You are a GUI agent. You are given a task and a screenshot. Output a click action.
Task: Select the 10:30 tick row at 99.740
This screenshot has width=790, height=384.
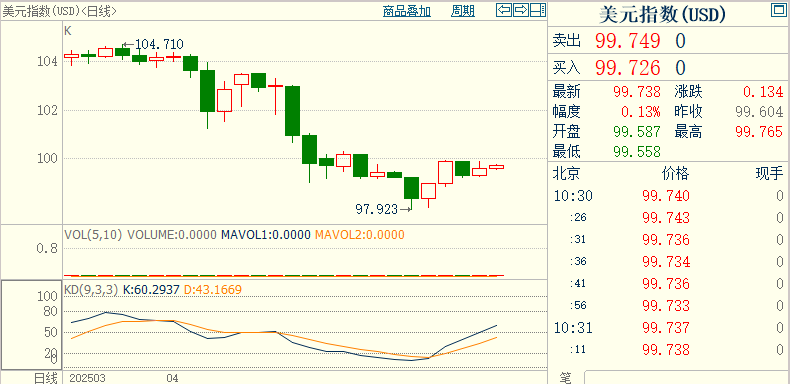(668, 196)
